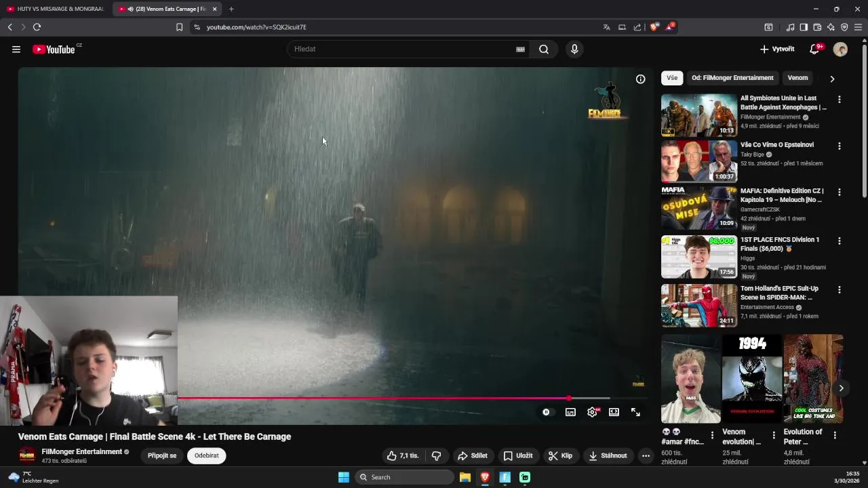Viewport: 868px width, 488px height.
Task: Open options menu for All Symbiotes Unite video
Action: point(839,100)
